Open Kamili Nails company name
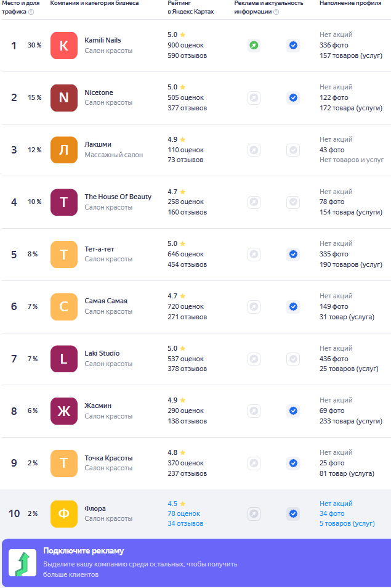 (x=103, y=40)
